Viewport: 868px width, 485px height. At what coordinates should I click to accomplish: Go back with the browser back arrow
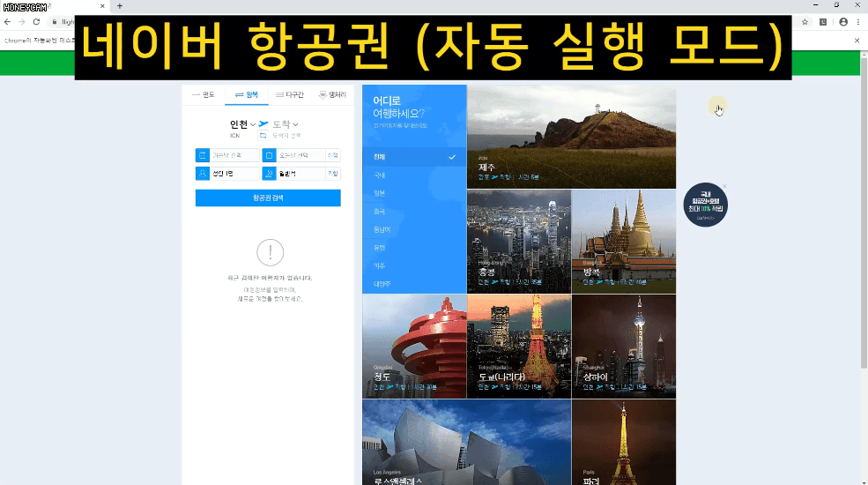7,21
